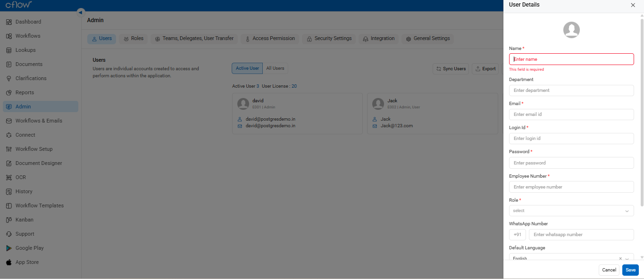Click the cflow logo

click(x=19, y=5)
